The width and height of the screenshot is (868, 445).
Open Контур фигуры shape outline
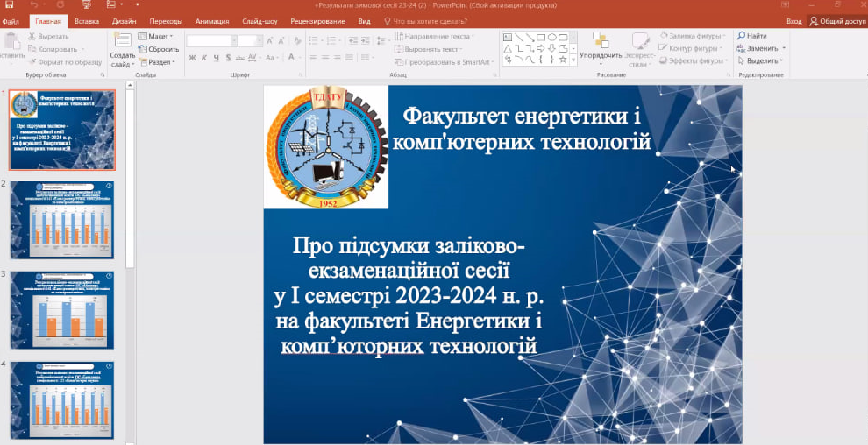tap(692, 49)
